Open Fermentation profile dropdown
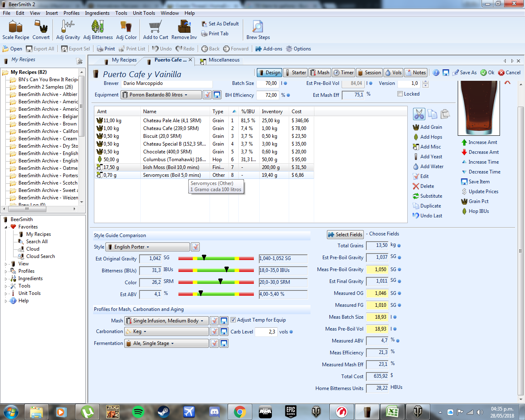 point(167,343)
